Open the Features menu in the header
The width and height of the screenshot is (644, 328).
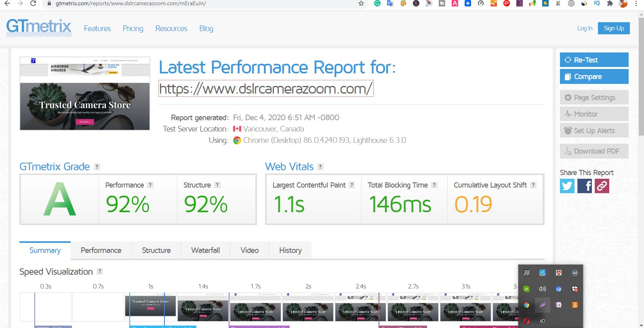pyautogui.click(x=97, y=29)
